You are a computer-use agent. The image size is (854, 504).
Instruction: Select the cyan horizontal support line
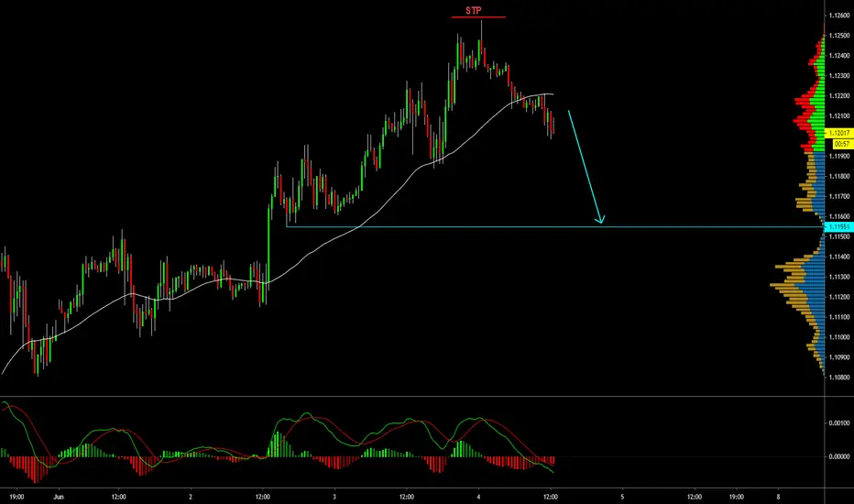555,226
